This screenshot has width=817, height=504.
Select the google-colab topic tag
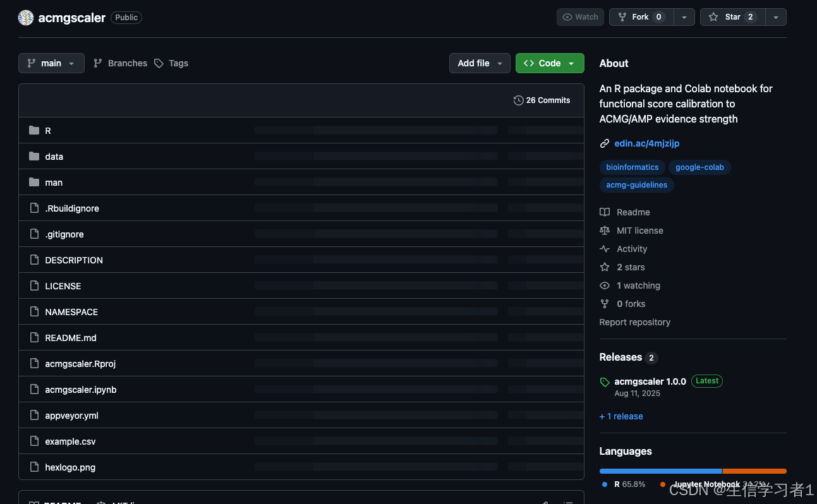(x=699, y=167)
